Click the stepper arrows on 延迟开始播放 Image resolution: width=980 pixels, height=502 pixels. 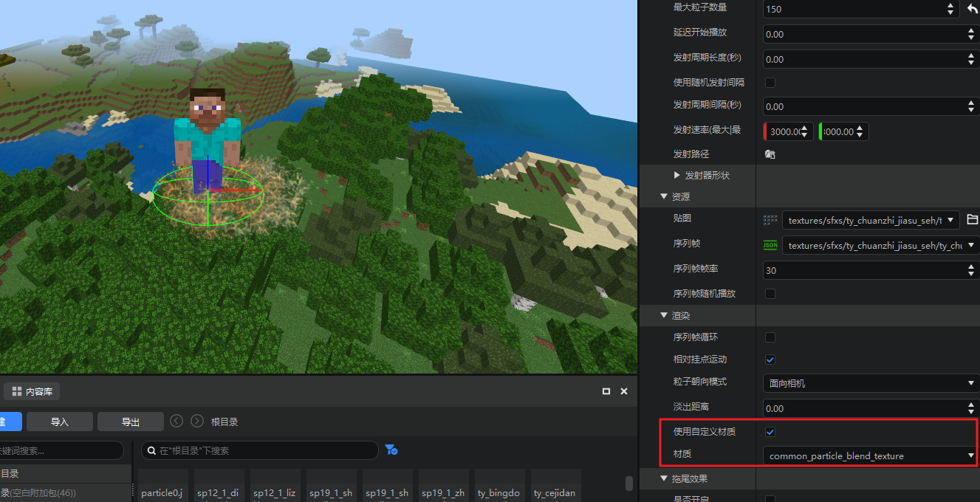pyautogui.click(x=970, y=34)
